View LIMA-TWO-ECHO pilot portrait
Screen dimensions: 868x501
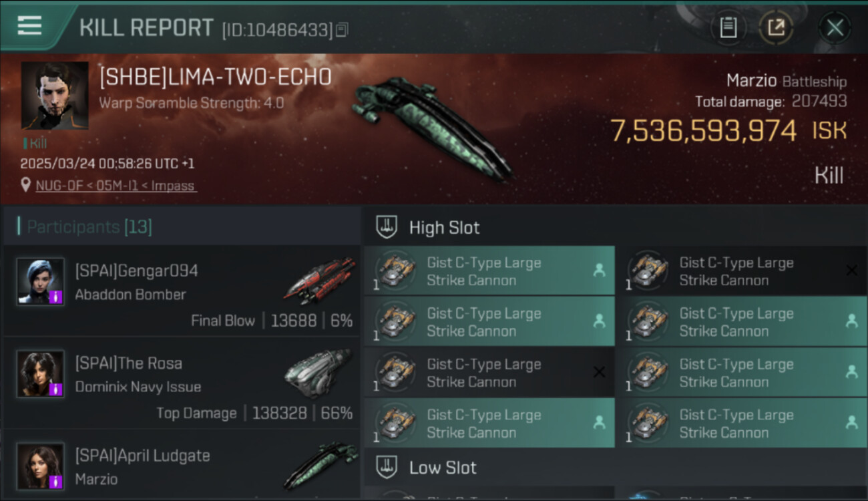pyautogui.click(x=55, y=96)
